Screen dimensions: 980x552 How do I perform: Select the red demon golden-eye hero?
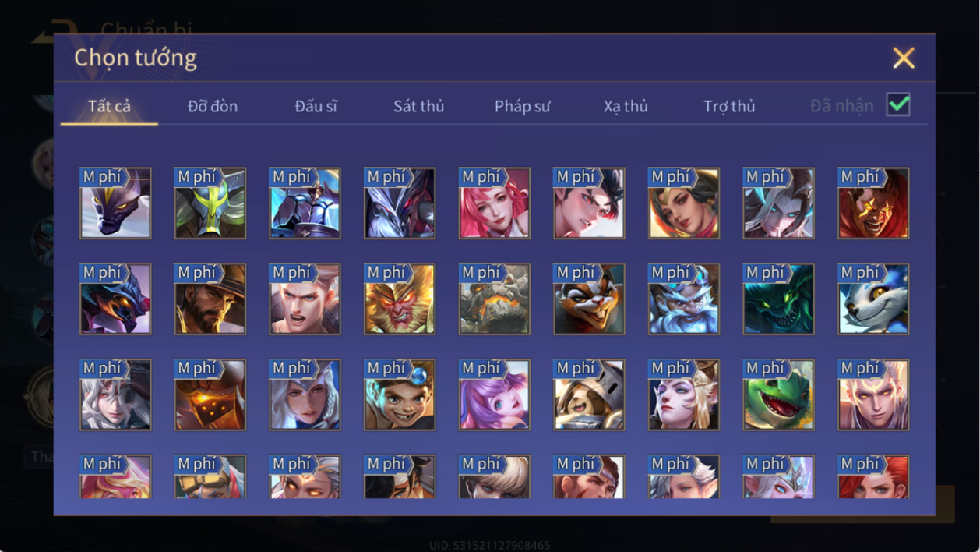(x=873, y=203)
